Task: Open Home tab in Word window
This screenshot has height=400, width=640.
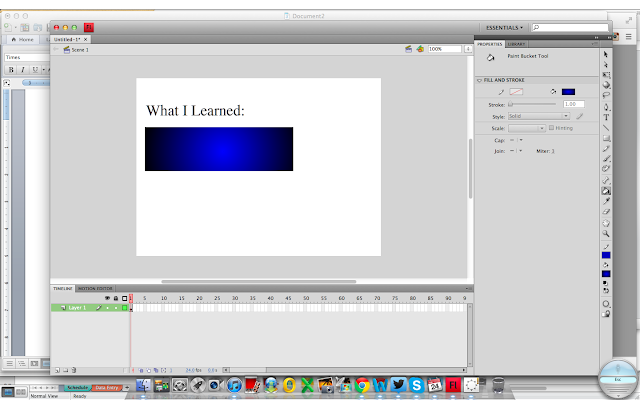Action: click(x=22, y=40)
